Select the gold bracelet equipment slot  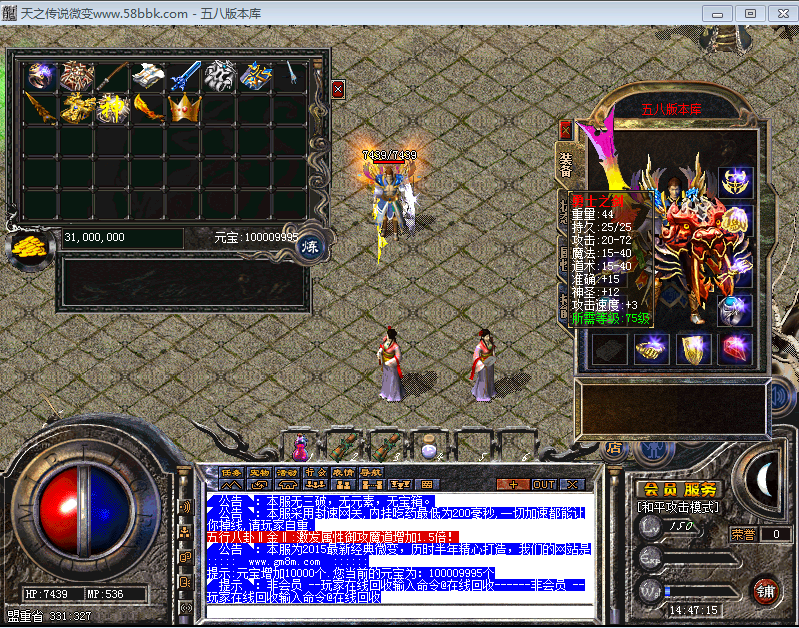(x=652, y=350)
